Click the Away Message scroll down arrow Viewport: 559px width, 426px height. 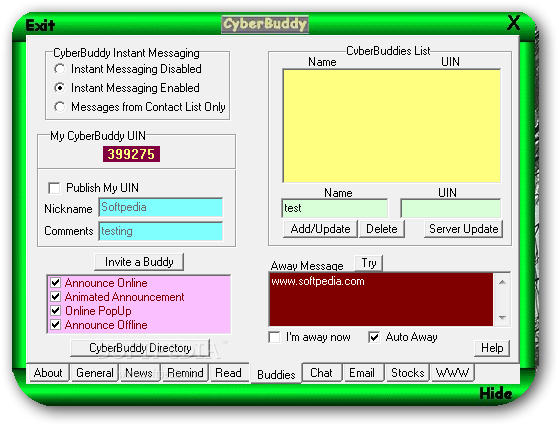502,317
